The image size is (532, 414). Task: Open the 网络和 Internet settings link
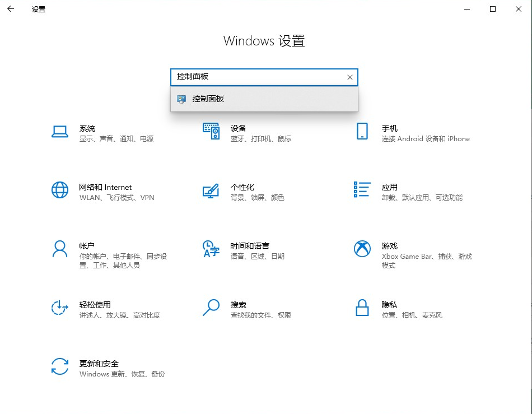105,187
